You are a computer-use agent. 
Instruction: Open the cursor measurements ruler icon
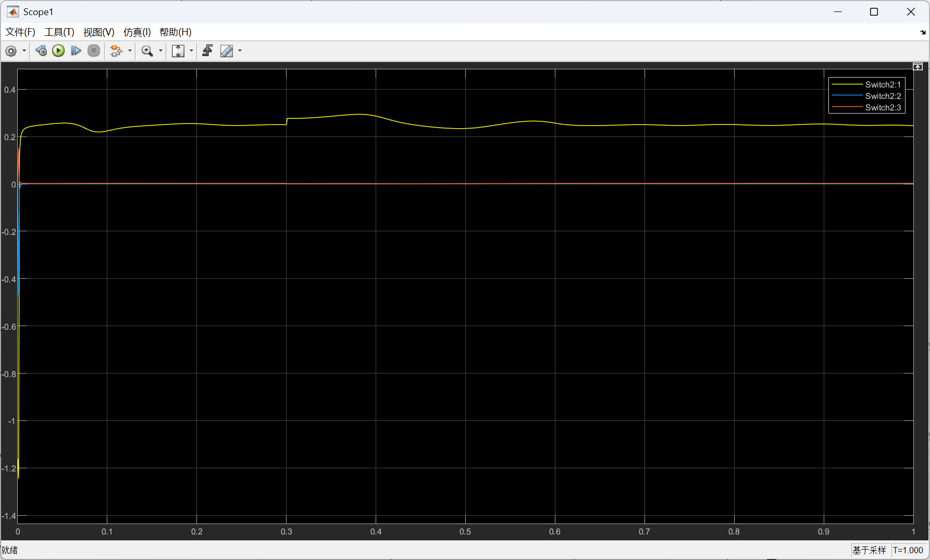[227, 51]
